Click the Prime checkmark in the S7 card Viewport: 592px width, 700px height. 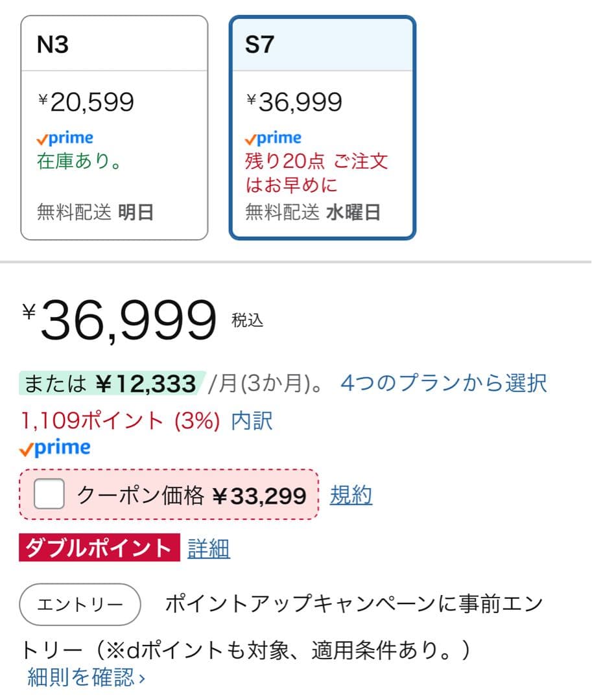[253, 139]
